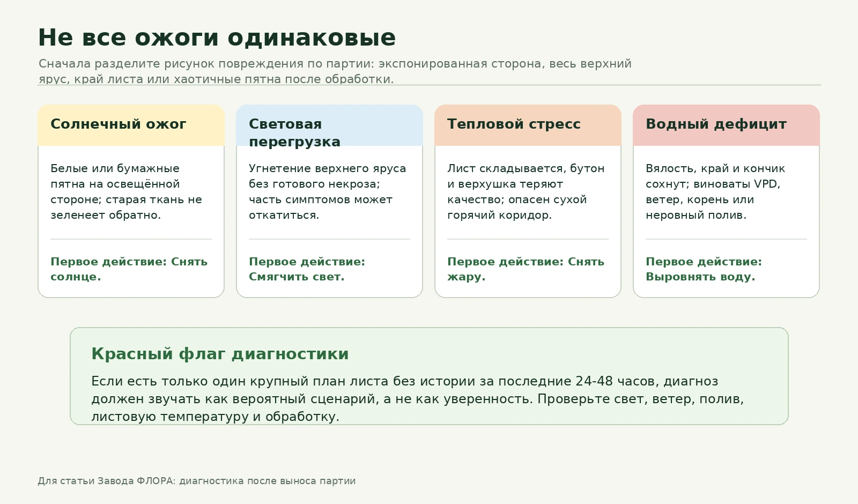Click the description "Лист складывается, бутон"

(526, 192)
